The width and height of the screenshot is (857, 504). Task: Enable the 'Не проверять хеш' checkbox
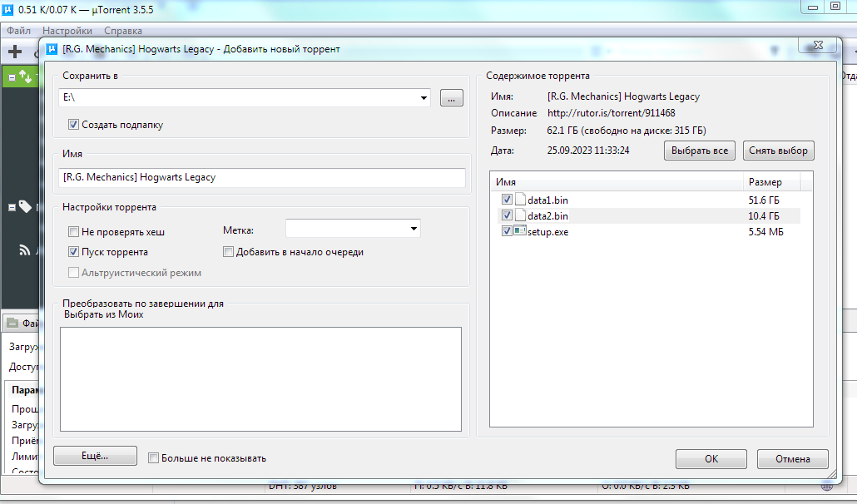click(x=73, y=231)
